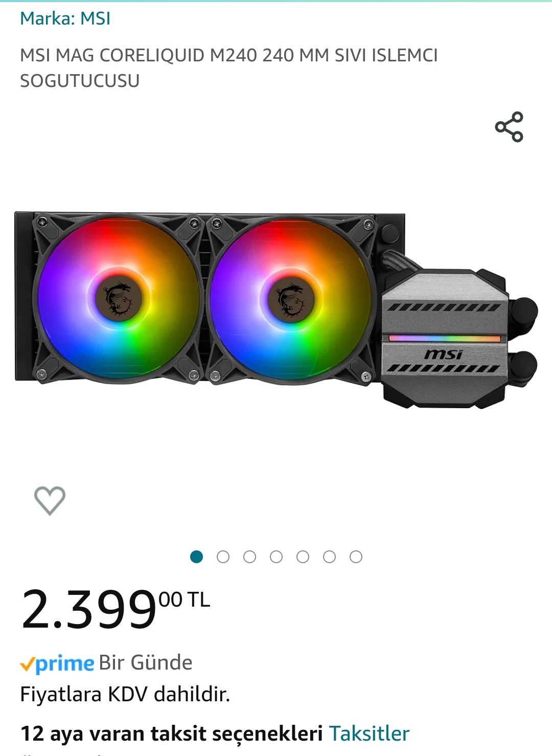Select the fifth image carousel dot
This screenshot has height=756, width=552.
click(303, 557)
